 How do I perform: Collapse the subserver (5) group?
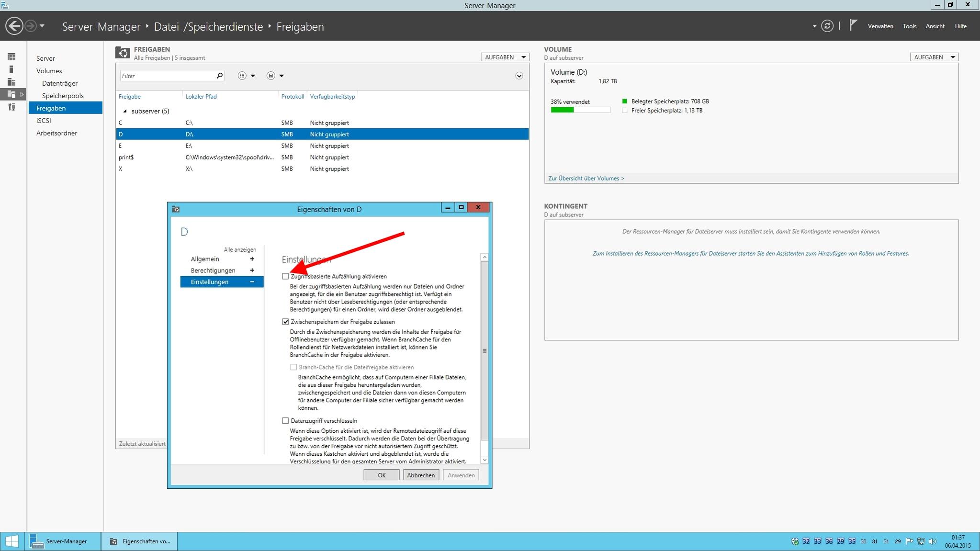125,111
